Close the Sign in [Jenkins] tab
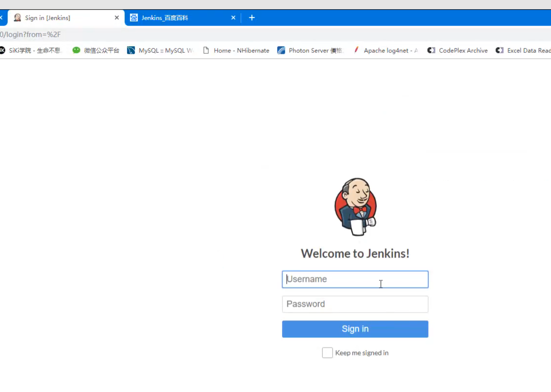This screenshot has height=392, width=551. tap(117, 18)
